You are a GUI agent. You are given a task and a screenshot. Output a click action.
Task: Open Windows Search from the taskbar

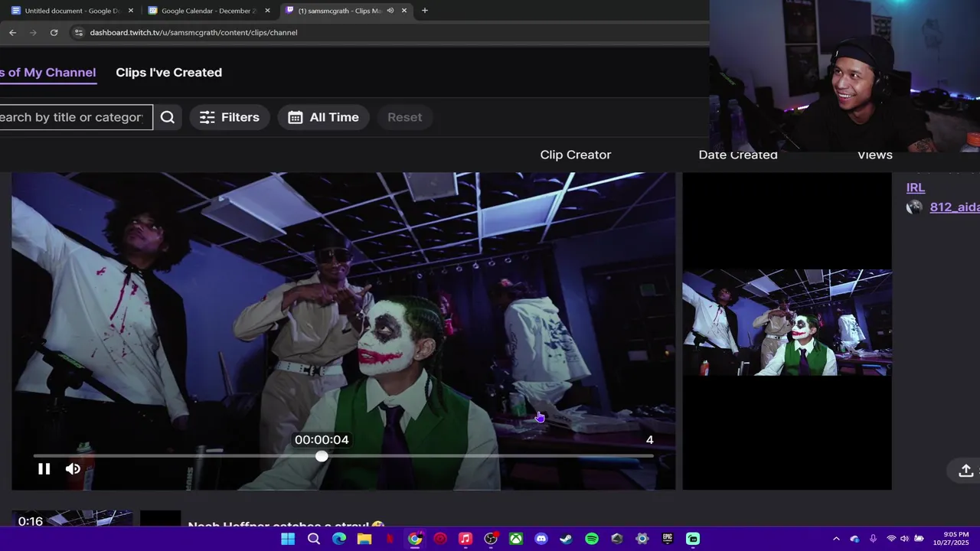click(313, 539)
